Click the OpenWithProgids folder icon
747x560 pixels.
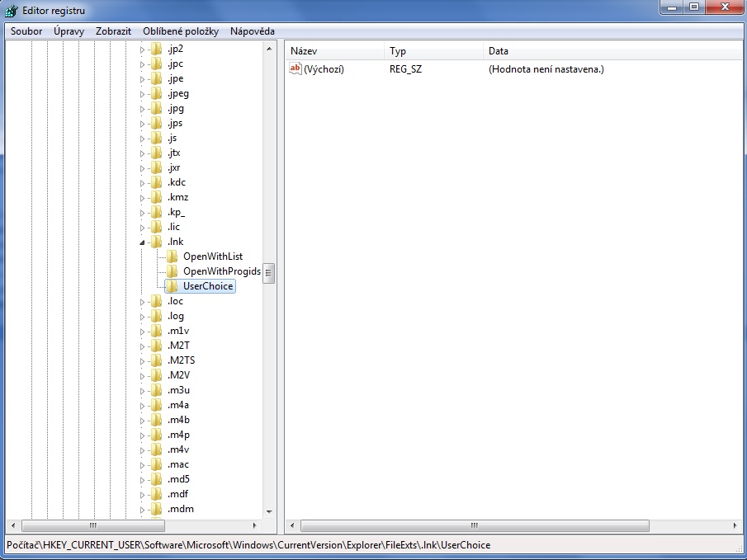[x=172, y=271]
